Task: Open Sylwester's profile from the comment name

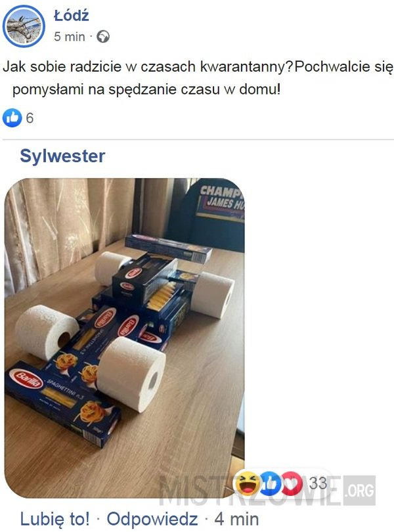Action: [x=62, y=156]
